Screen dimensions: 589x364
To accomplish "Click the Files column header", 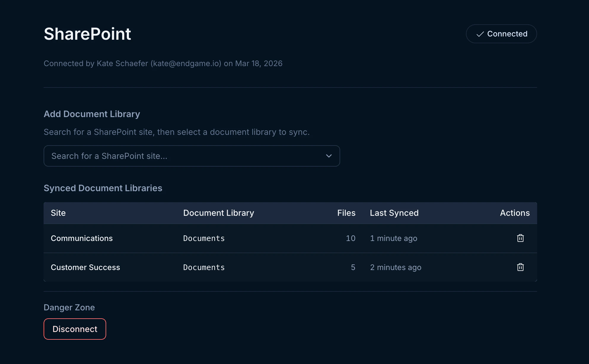I will pyautogui.click(x=346, y=213).
